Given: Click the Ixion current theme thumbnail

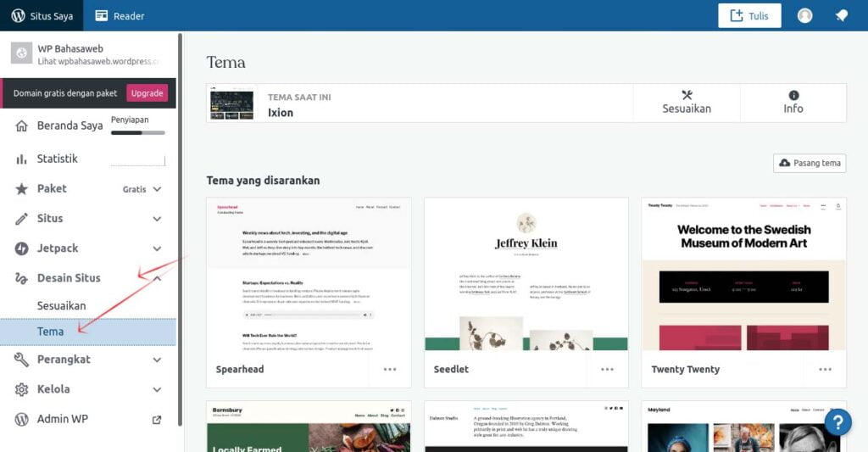Looking at the screenshot, I should pos(231,103).
